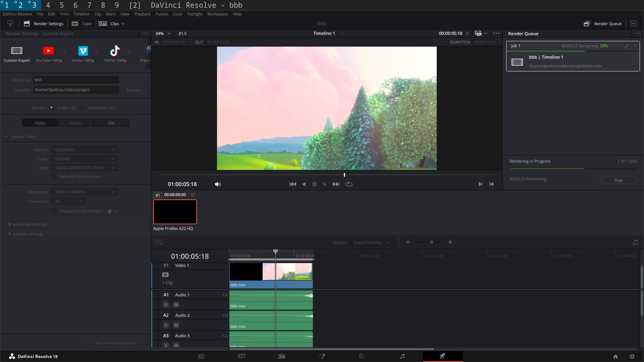644x362 pixels.
Task: Go to next clip button
Action: (x=480, y=184)
